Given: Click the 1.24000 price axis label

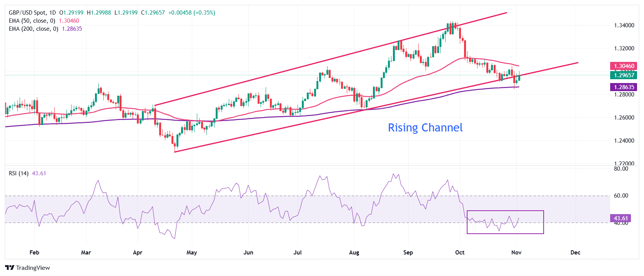Looking at the screenshot, I should click(x=624, y=141).
